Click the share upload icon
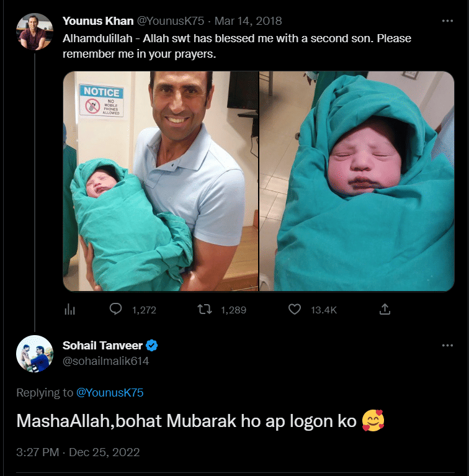This screenshot has width=469, height=476. coord(385,309)
